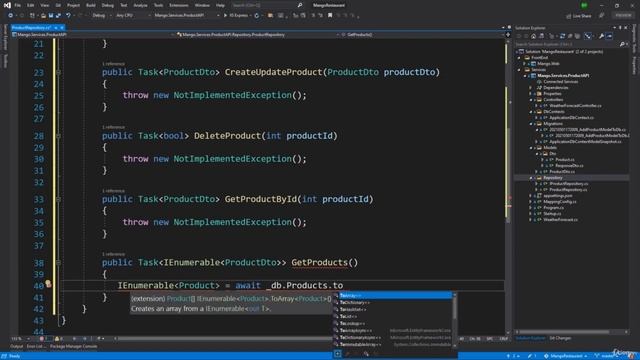Collapse the GetProductById method on line 33

tap(58, 199)
